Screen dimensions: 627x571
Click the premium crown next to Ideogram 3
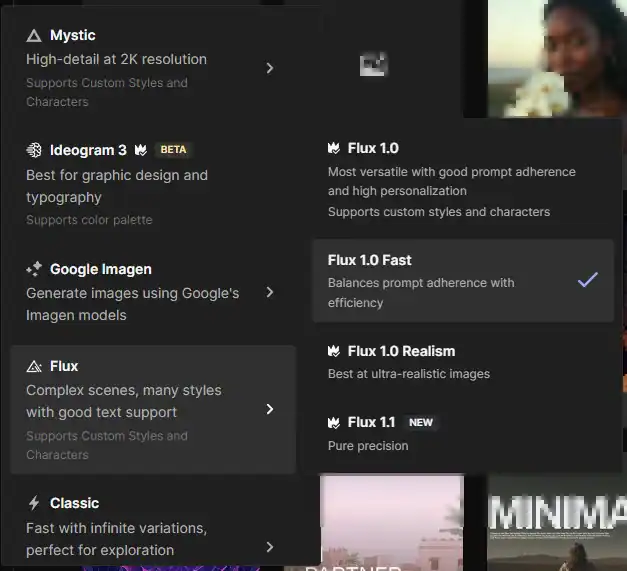pos(141,150)
